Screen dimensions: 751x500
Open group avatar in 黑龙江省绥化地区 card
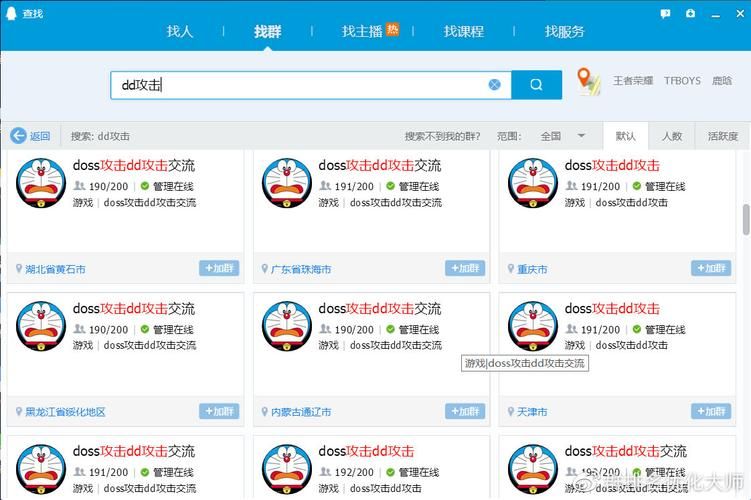(41, 326)
